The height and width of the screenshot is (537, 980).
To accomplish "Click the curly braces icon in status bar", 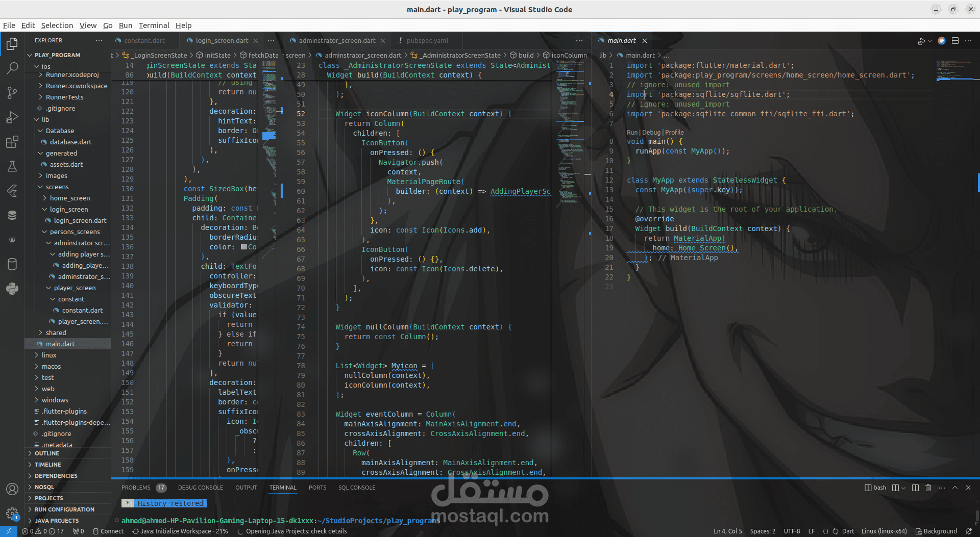I will tap(826, 531).
